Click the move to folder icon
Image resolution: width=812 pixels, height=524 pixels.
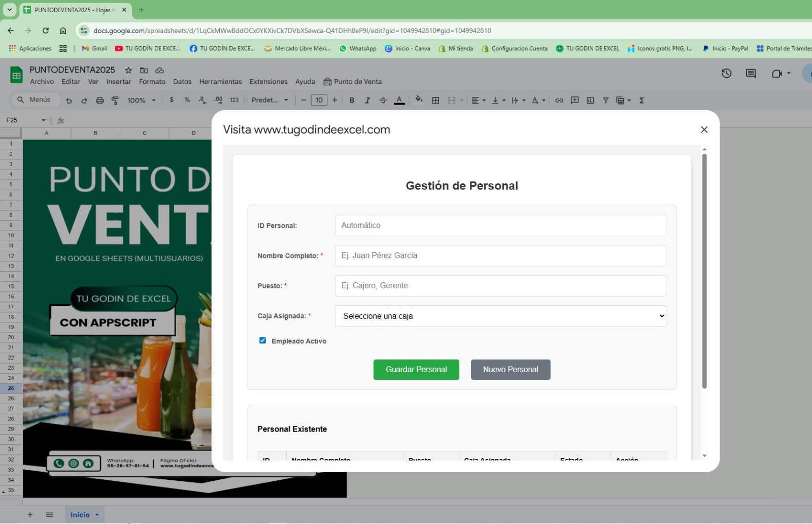point(144,70)
